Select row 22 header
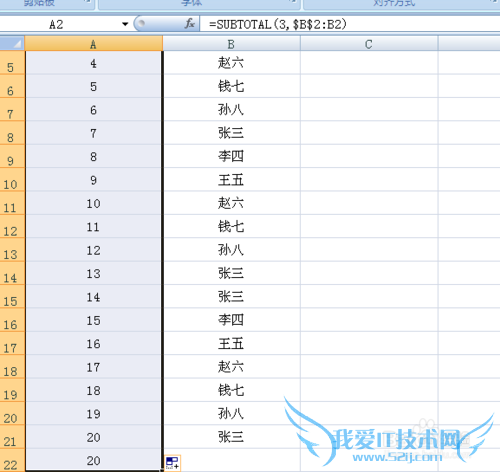The width and height of the screenshot is (500, 472). pos(12,460)
